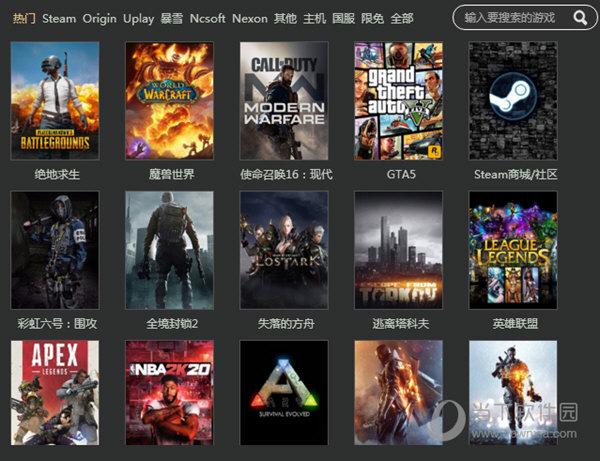
Task: Click the 魔兽世界 title label
Action: pyautogui.click(x=171, y=174)
